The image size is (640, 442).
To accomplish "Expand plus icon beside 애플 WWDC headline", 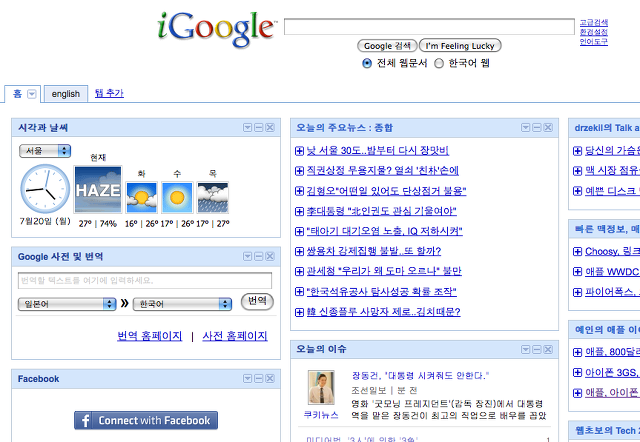I will (x=578, y=272).
